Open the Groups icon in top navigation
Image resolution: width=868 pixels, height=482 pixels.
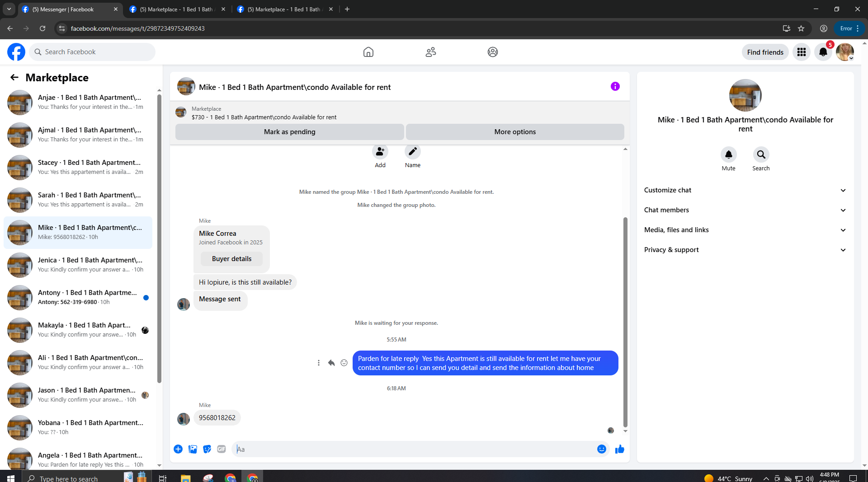493,52
